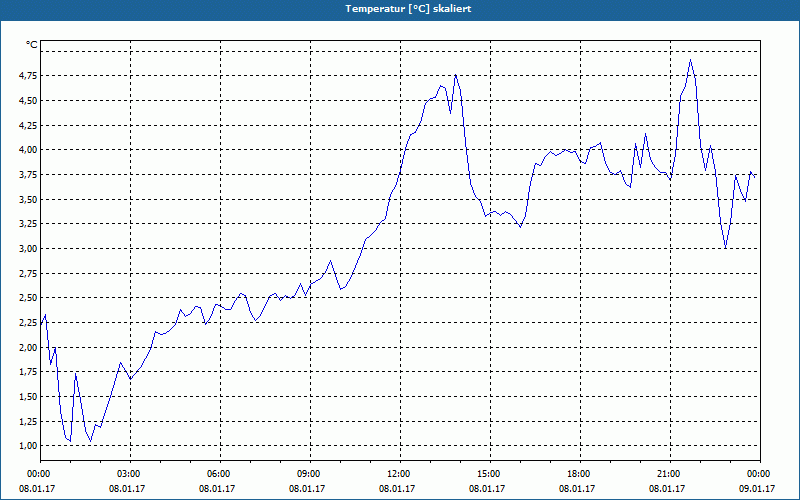
Task: Select the 06:00 time label
Action: pyautogui.click(x=220, y=474)
